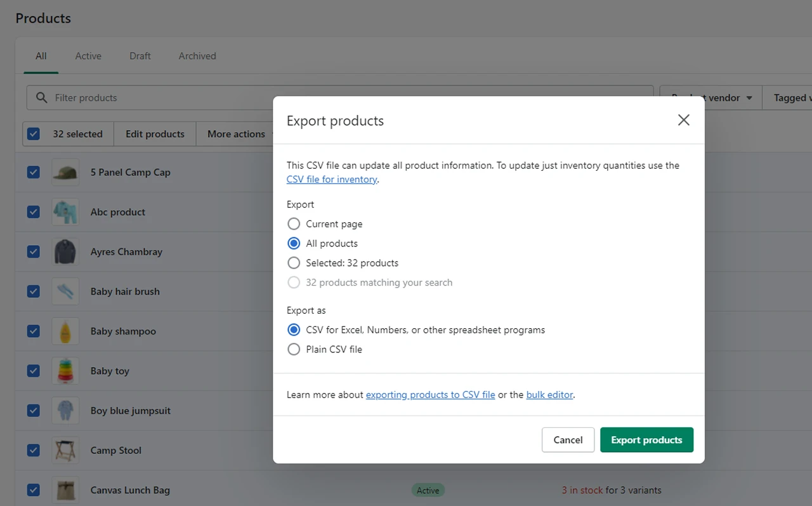This screenshot has height=506, width=812.
Task: Uncheck the Abc product checkbox
Action: pos(34,212)
